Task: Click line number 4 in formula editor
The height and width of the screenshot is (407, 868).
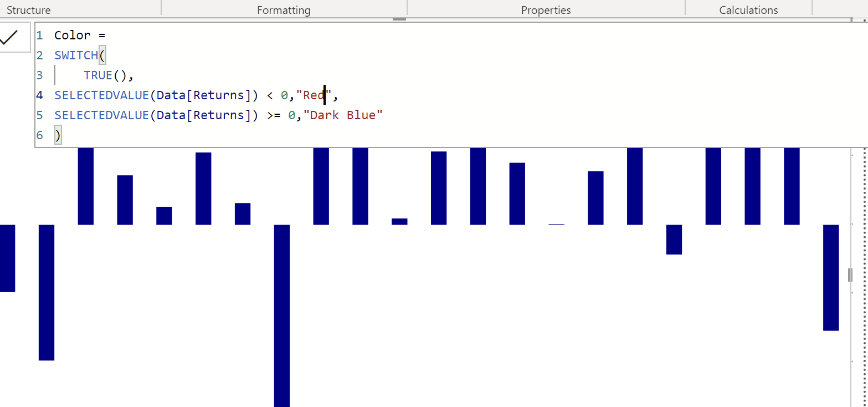Action: point(39,95)
